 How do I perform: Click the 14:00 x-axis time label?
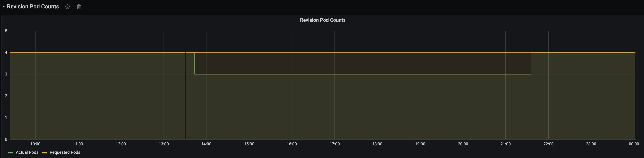pyautogui.click(x=206, y=144)
